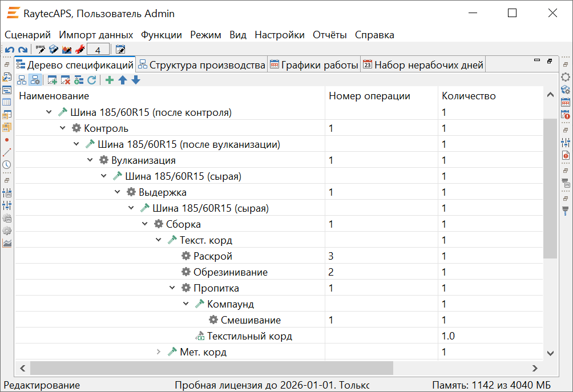The height and width of the screenshot is (392, 573).
Task: Expand the Мет. корд node
Action: click(x=159, y=352)
